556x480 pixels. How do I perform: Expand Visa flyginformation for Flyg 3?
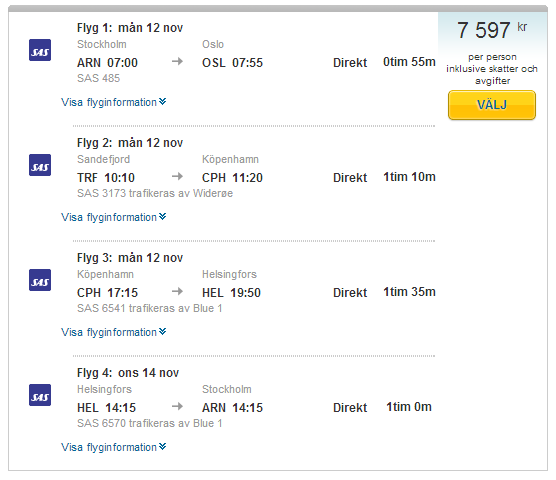(x=113, y=332)
